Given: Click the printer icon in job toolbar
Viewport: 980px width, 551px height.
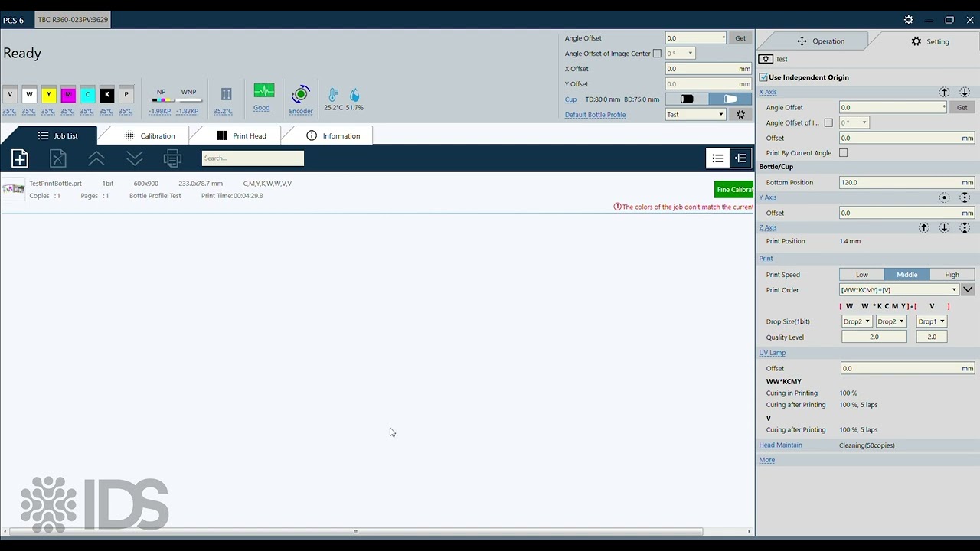Looking at the screenshot, I should point(173,158).
